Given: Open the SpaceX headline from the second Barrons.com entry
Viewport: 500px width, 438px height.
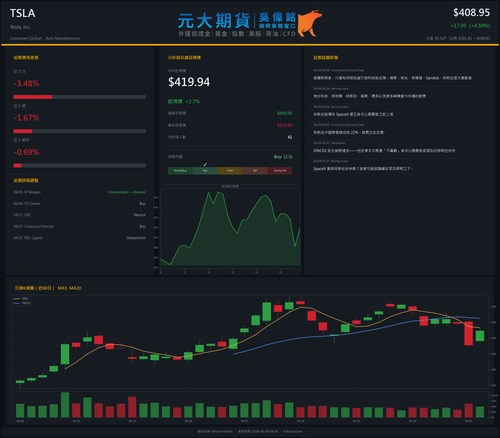Looking at the screenshot, I should [353, 114].
